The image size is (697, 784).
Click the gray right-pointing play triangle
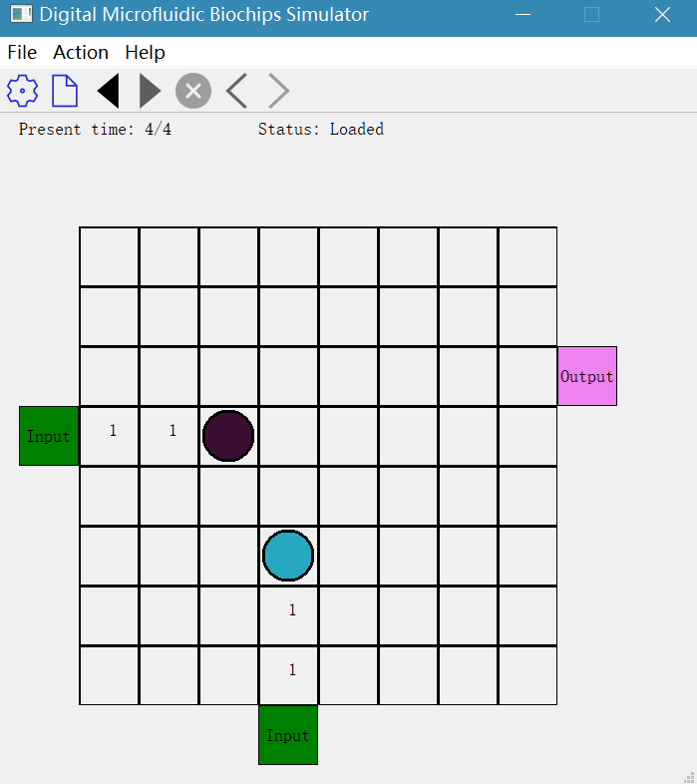point(150,91)
